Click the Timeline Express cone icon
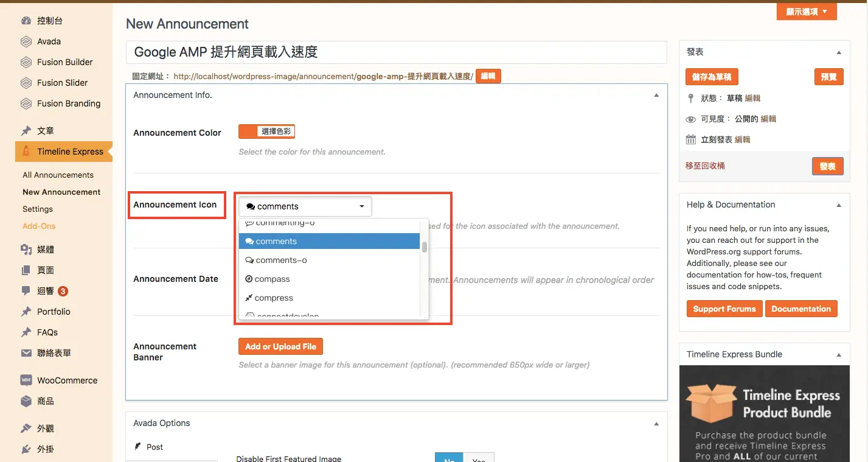Viewport: 868px width, 462px height. (26, 152)
